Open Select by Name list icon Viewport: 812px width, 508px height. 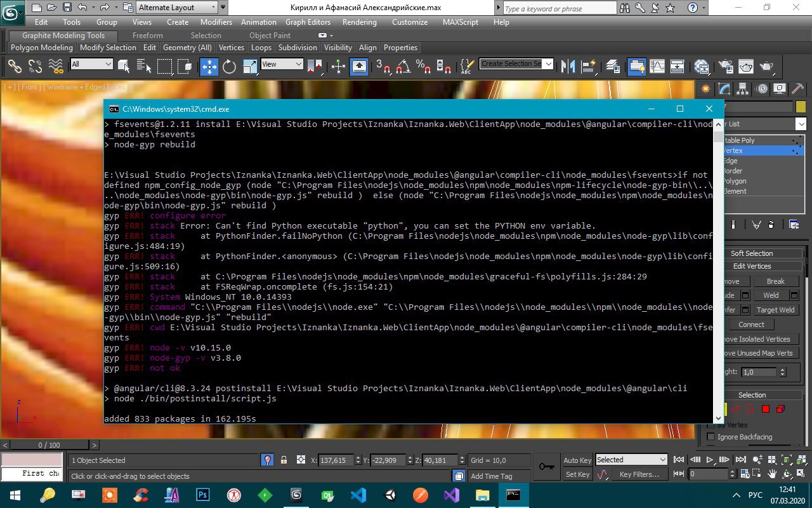(x=144, y=66)
